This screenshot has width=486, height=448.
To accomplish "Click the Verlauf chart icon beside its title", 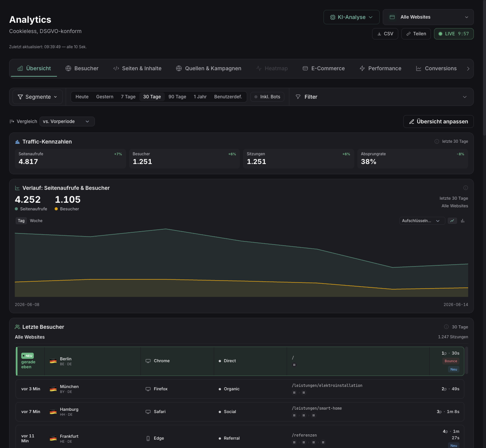I will [17, 188].
